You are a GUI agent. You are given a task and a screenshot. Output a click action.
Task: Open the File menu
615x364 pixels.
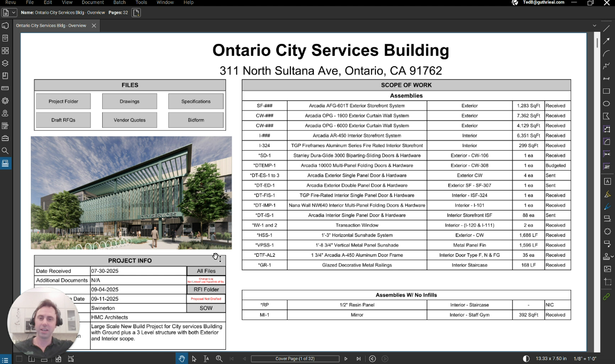pyautogui.click(x=30, y=2)
